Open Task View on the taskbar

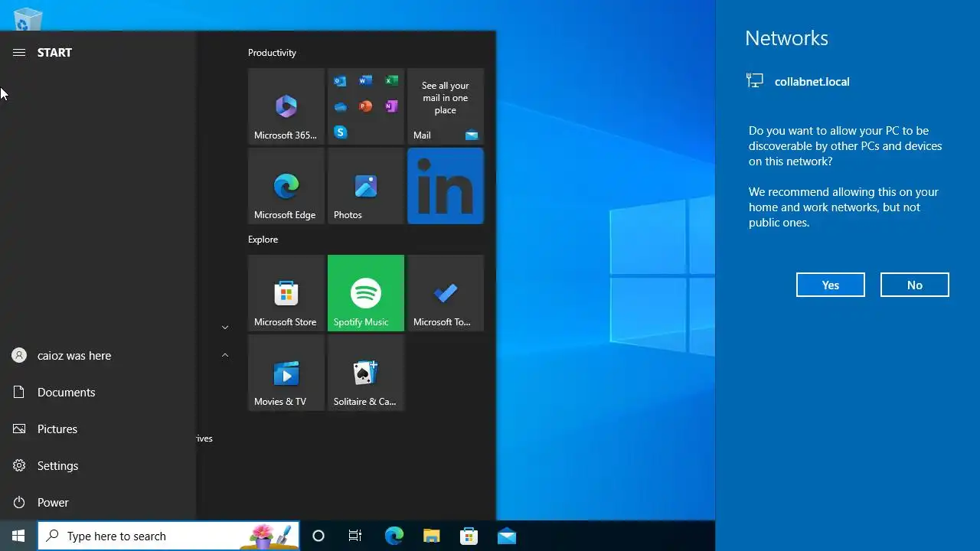355,536
